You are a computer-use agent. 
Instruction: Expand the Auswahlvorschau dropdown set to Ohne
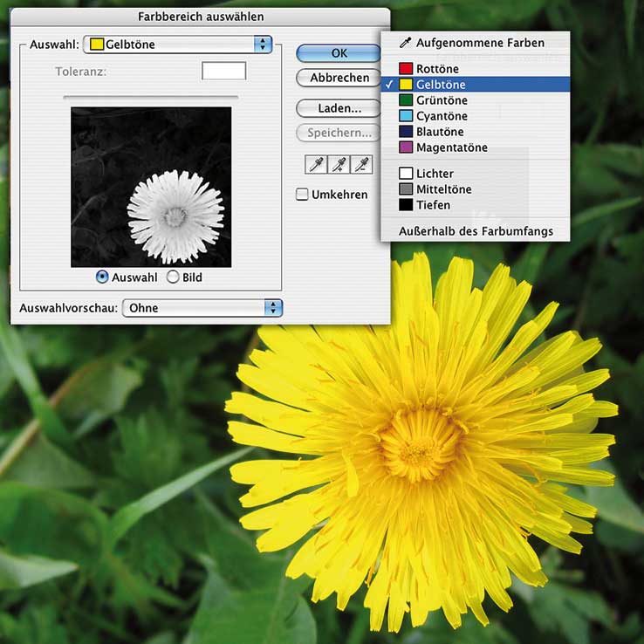tap(202, 308)
